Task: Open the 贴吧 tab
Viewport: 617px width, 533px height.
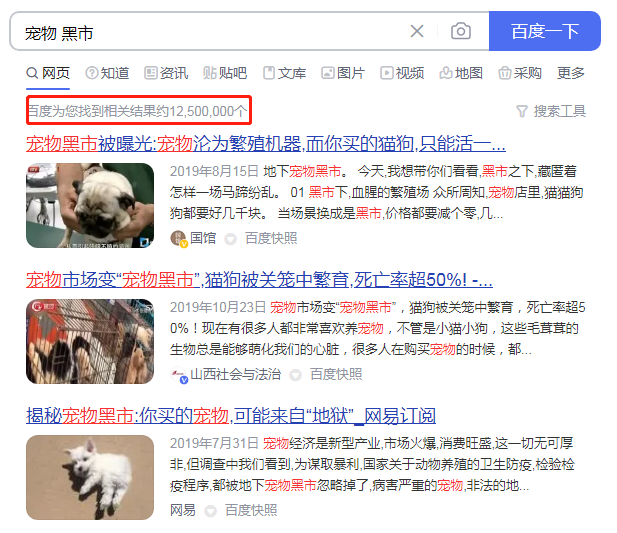Action: click(225, 73)
